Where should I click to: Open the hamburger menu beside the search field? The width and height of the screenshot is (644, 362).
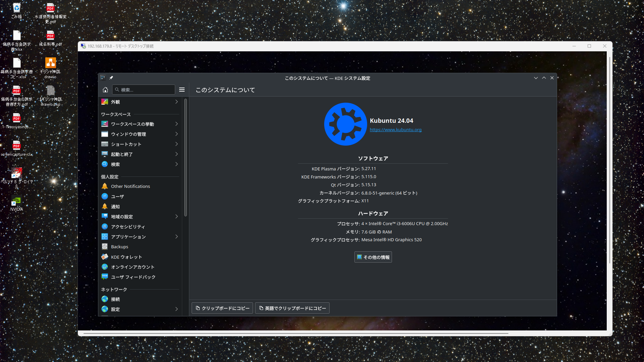point(182,90)
